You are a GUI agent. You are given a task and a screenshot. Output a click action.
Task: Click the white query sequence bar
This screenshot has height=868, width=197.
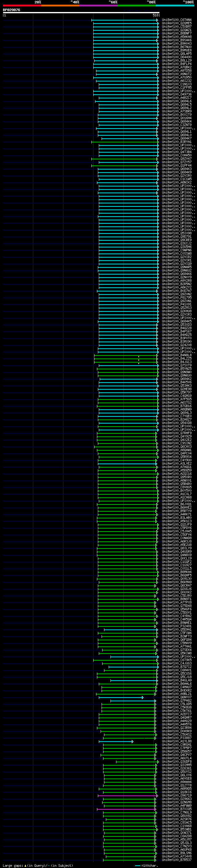81,13
